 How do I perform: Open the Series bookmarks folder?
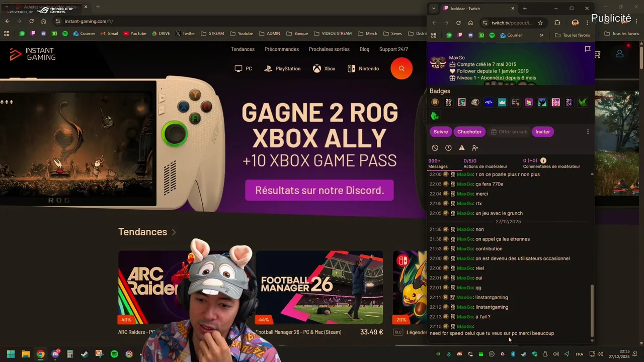click(393, 34)
